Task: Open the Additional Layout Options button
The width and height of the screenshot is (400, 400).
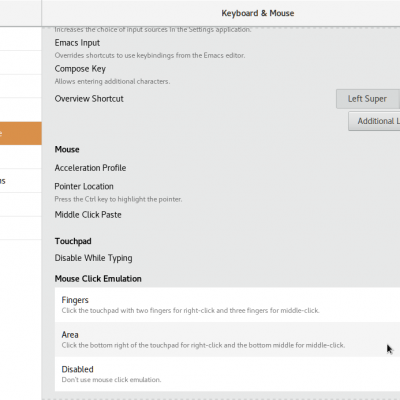Action: [374, 121]
